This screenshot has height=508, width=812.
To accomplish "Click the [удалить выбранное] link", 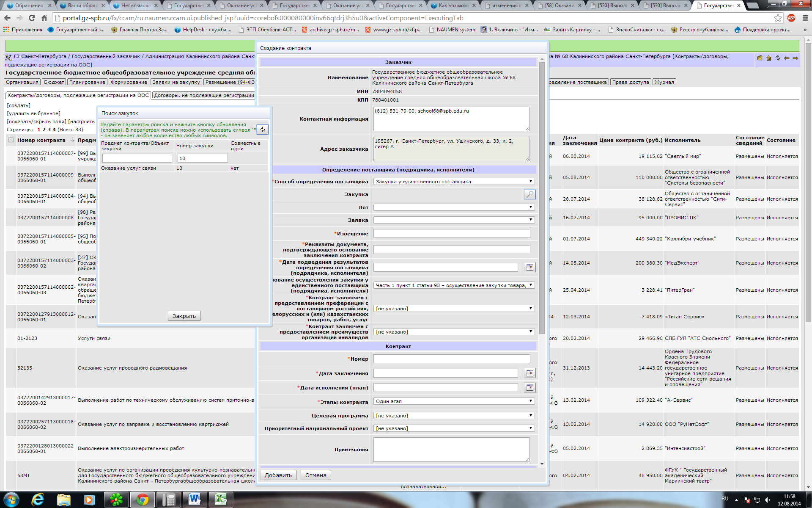I will pyautogui.click(x=33, y=113).
